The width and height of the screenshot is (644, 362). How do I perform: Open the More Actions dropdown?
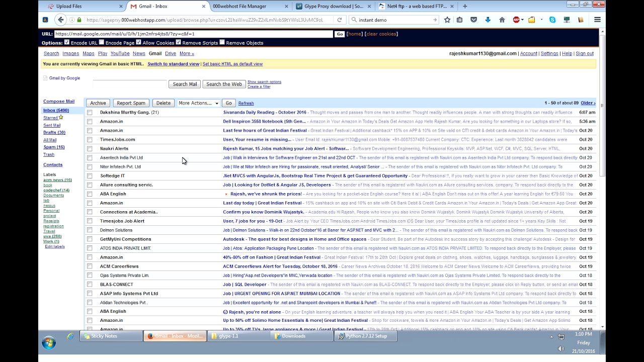[x=198, y=103]
